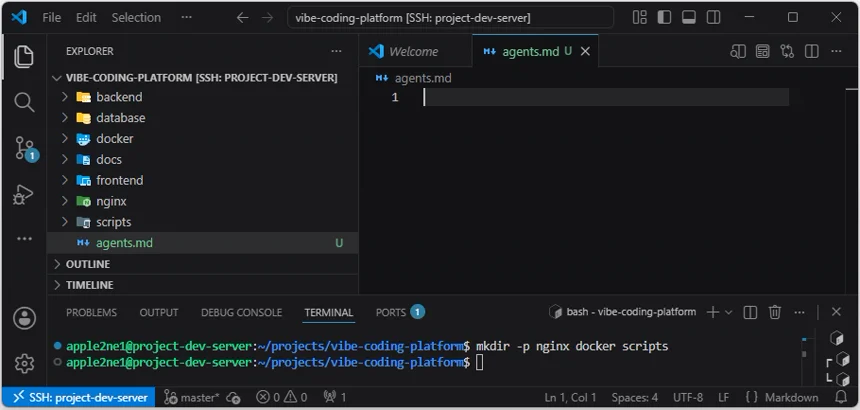Expand the OUTLINE section
This screenshot has height=410, width=860.
(x=203, y=264)
